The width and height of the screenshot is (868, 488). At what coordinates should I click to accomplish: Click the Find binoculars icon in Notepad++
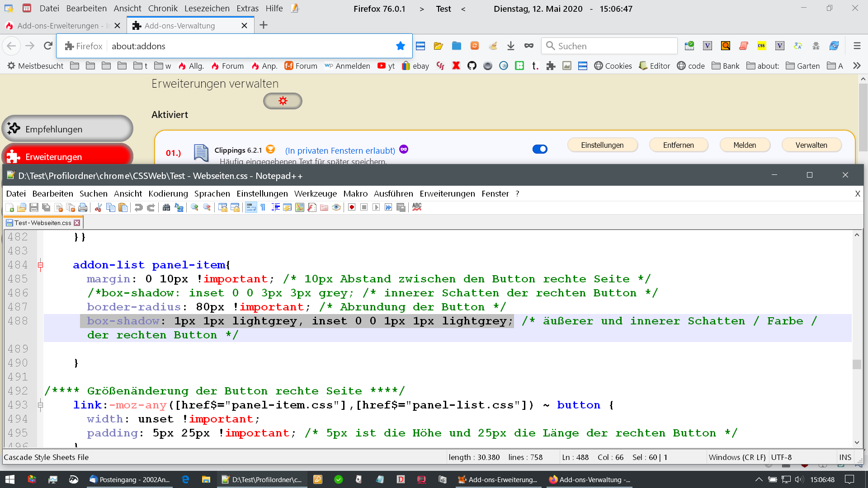click(166, 207)
